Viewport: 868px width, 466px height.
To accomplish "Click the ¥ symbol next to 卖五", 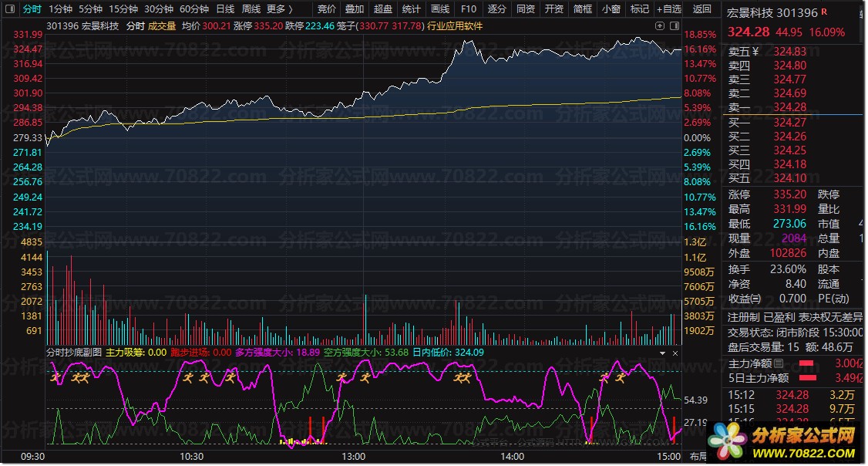I will tap(755, 52).
